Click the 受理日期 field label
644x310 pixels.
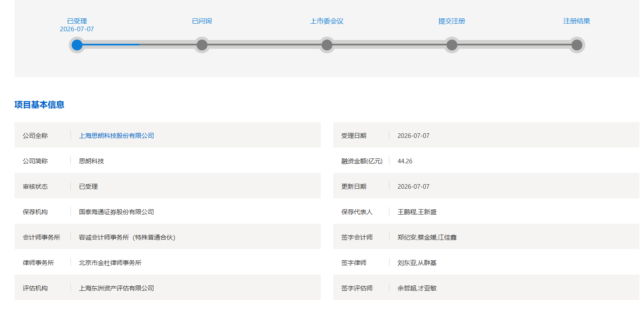pos(354,136)
